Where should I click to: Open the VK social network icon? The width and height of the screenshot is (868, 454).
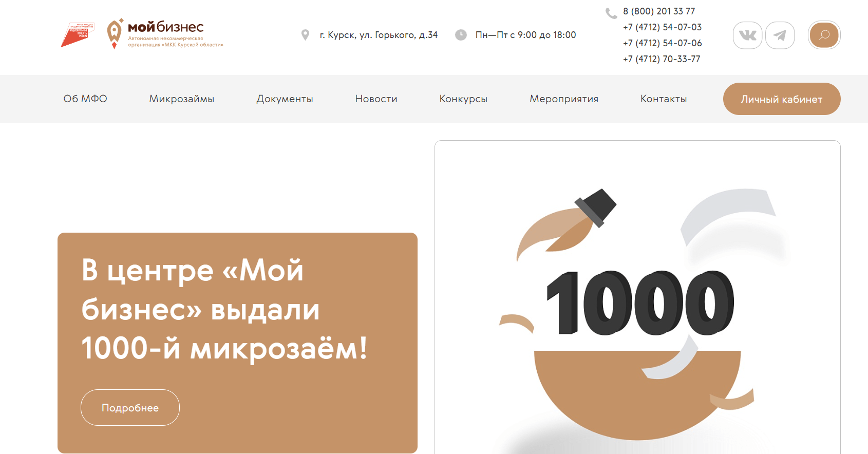747,35
